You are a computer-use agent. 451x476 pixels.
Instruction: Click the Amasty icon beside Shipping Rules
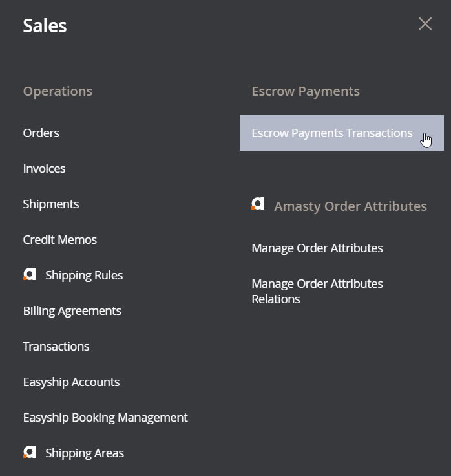(x=30, y=274)
